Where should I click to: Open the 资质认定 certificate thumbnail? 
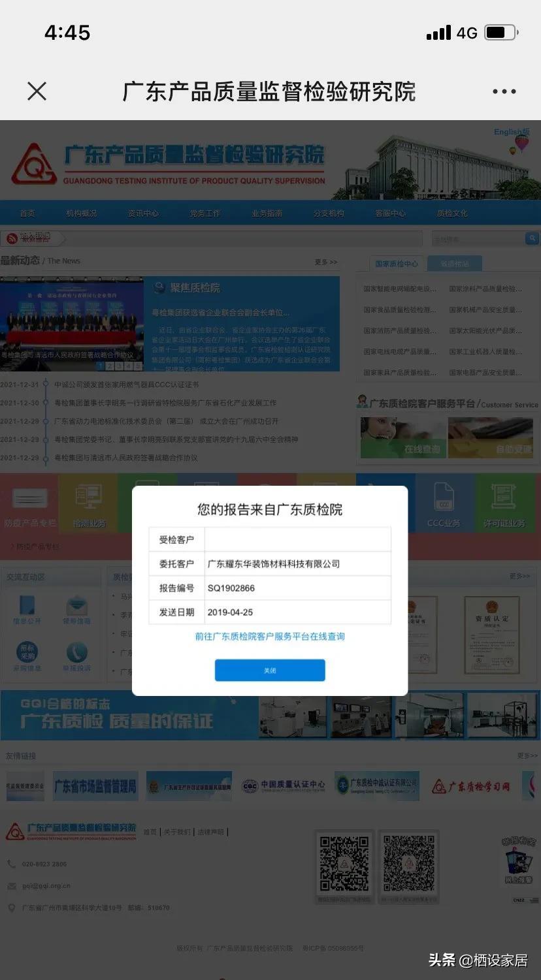click(x=491, y=635)
